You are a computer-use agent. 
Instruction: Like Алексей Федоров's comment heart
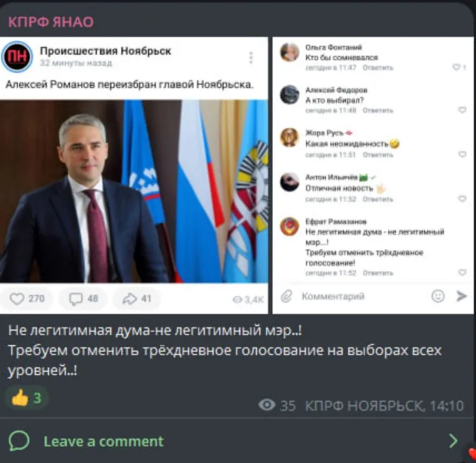click(462, 110)
